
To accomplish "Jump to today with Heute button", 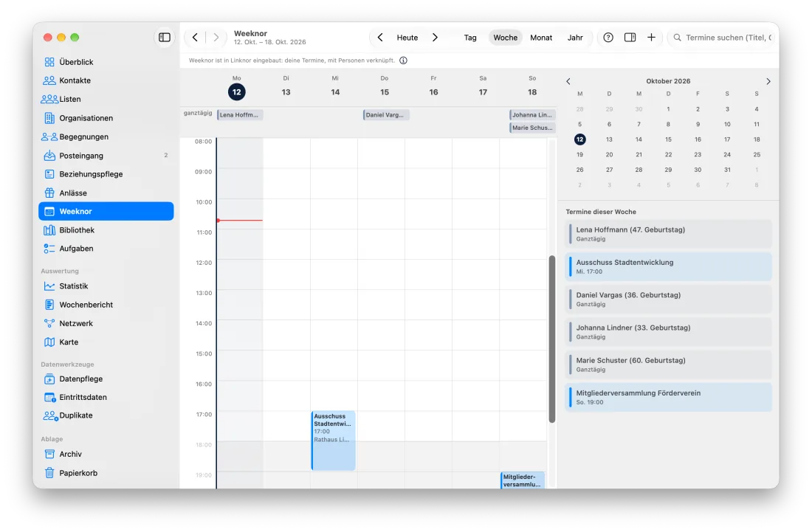I will click(407, 37).
